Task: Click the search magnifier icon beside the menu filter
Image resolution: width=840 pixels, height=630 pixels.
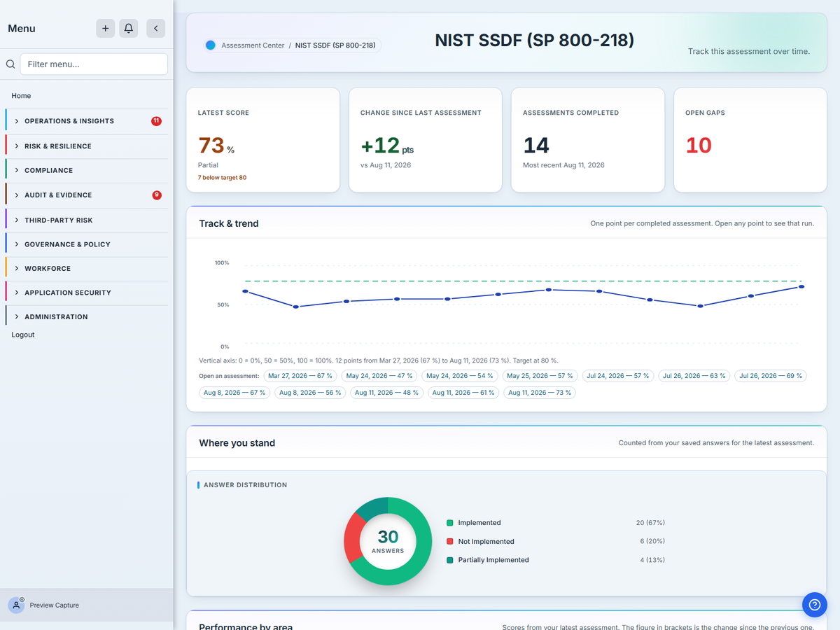Action: (10, 64)
